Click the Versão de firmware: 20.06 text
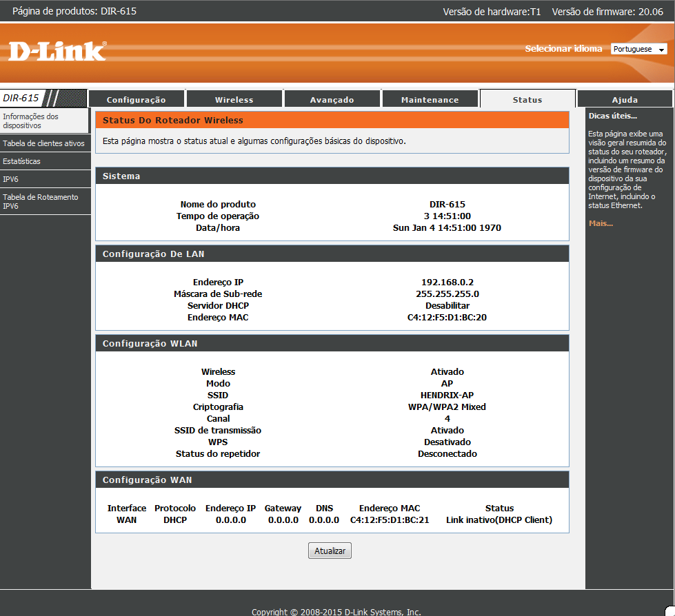Screen dimensions: 675x616 [607, 12]
